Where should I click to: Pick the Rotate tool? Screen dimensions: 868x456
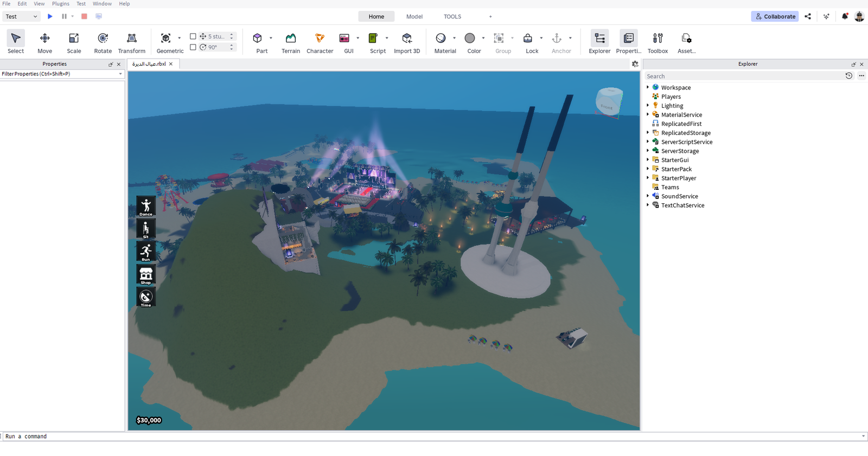(103, 42)
